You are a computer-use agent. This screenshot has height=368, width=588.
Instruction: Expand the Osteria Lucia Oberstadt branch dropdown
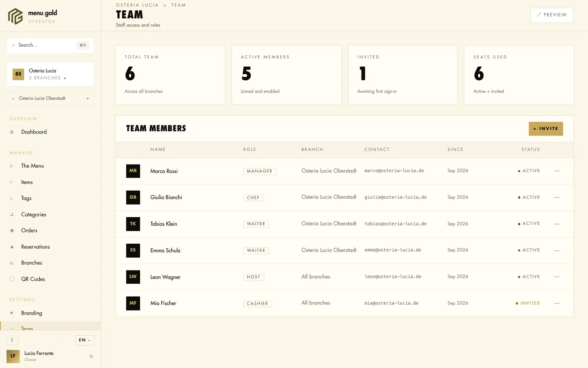50,98
